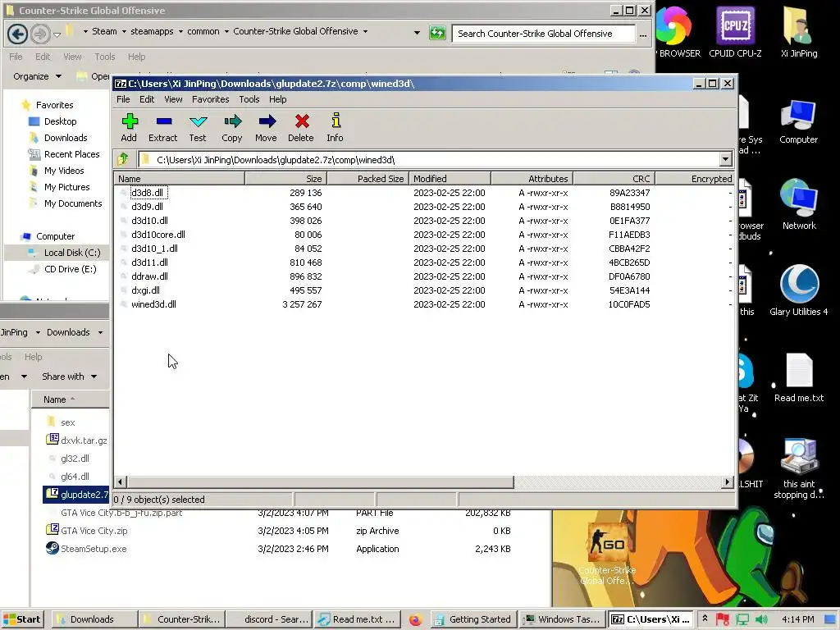The image size is (840, 630).
Task: Click the Delete tool in 7-Zip
Action: 301,127
